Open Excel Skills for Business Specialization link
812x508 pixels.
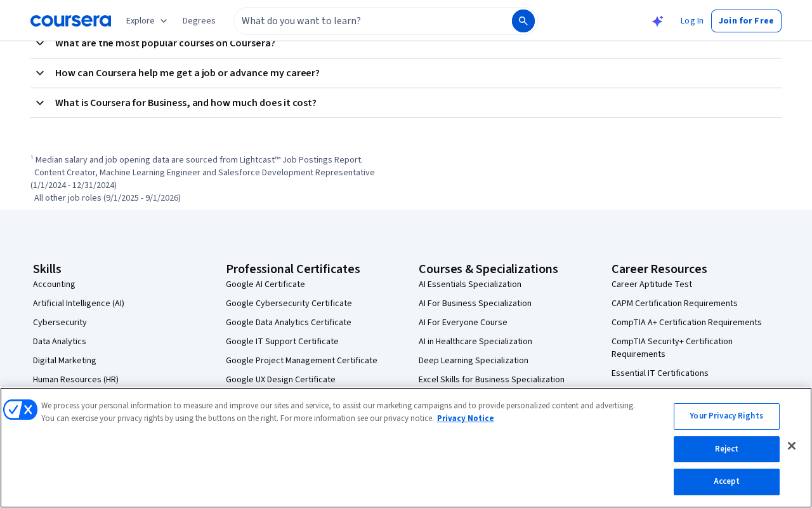(492, 379)
